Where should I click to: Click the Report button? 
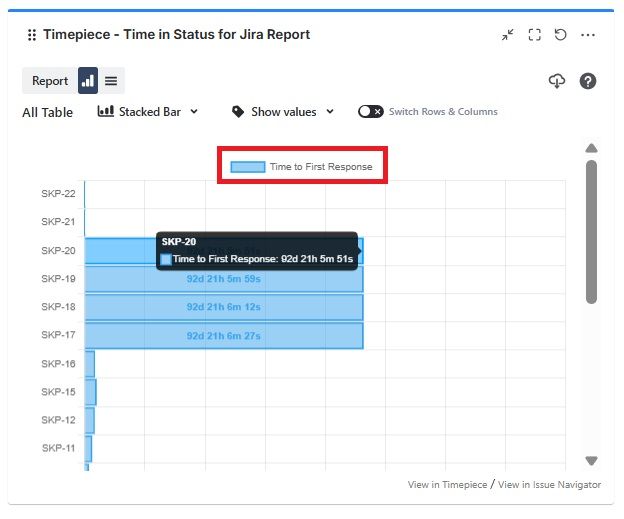click(x=50, y=81)
